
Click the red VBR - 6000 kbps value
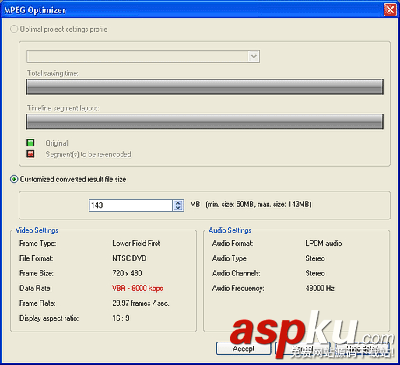pyautogui.click(x=138, y=288)
